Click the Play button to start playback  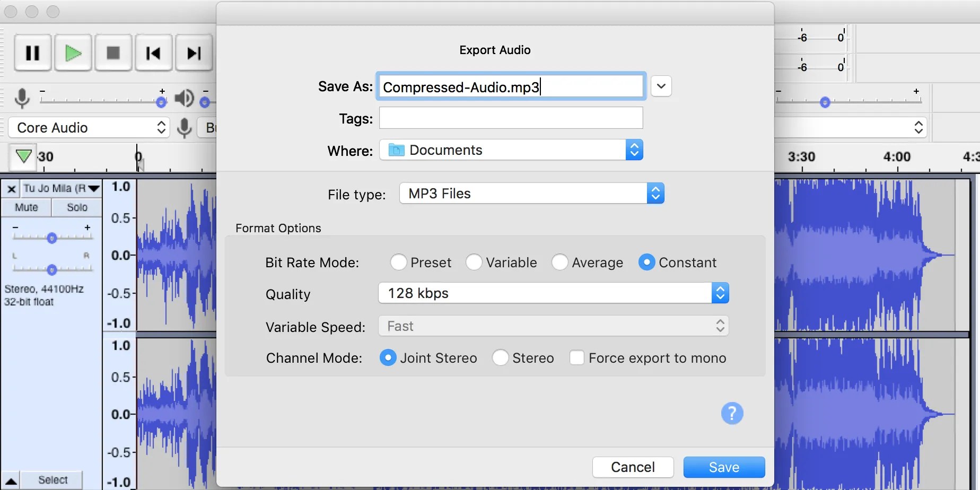(73, 52)
